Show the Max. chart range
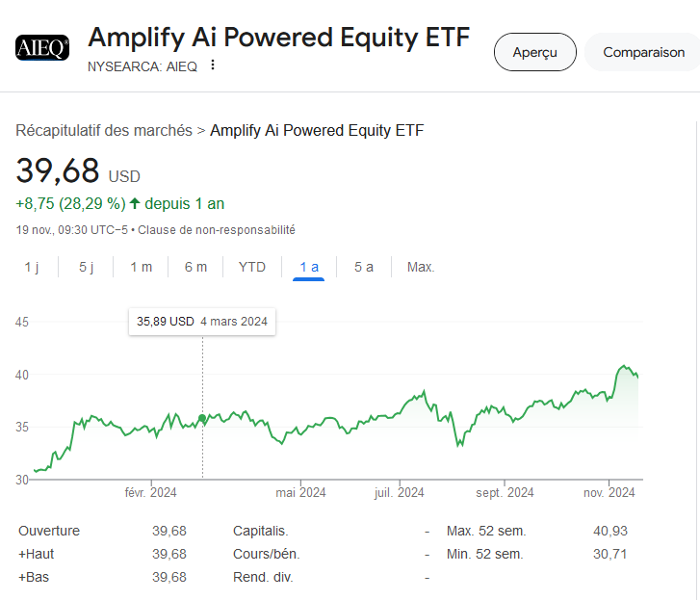700x600 pixels. (421, 267)
